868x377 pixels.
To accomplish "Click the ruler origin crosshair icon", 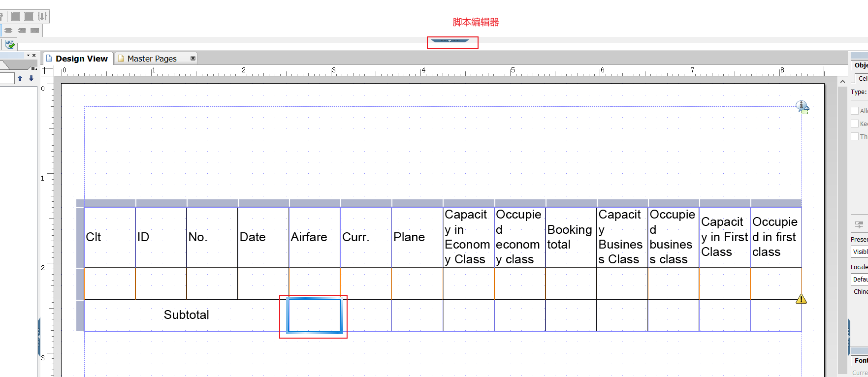I will coord(47,70).
